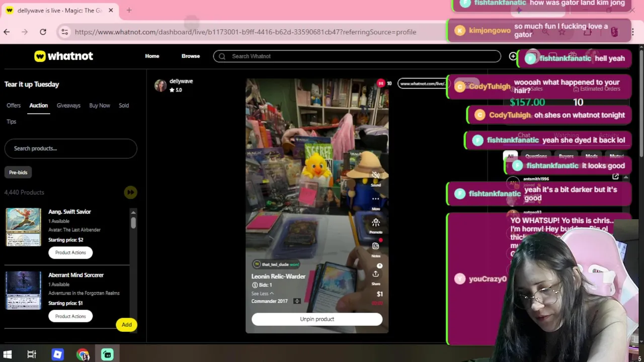Go to Home in the top navigation
644x362 pixels.
[x=152, y=56]
